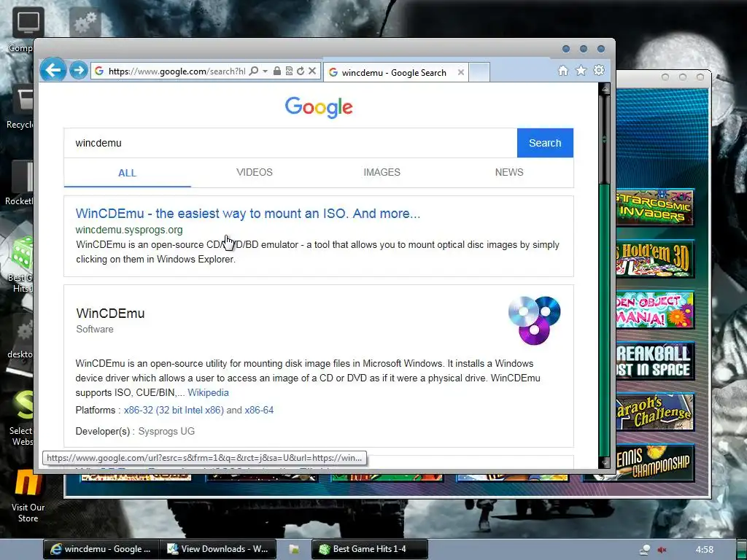Click the WinCDEmu knowledge panel heading

(111, 314)
